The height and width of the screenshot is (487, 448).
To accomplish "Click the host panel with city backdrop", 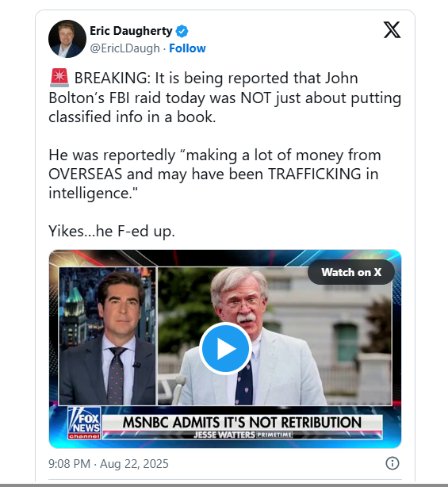I will tap(107, 336).
